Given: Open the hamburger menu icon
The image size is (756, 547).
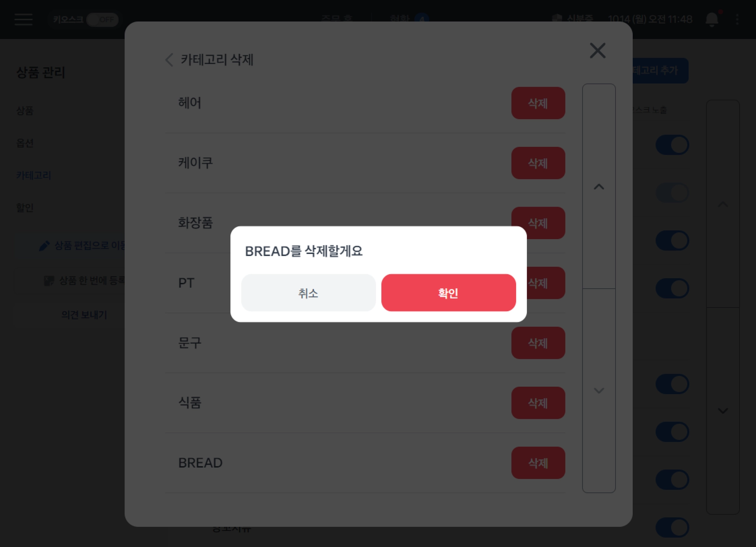Looking at the screenshot, I should [24, 19].
